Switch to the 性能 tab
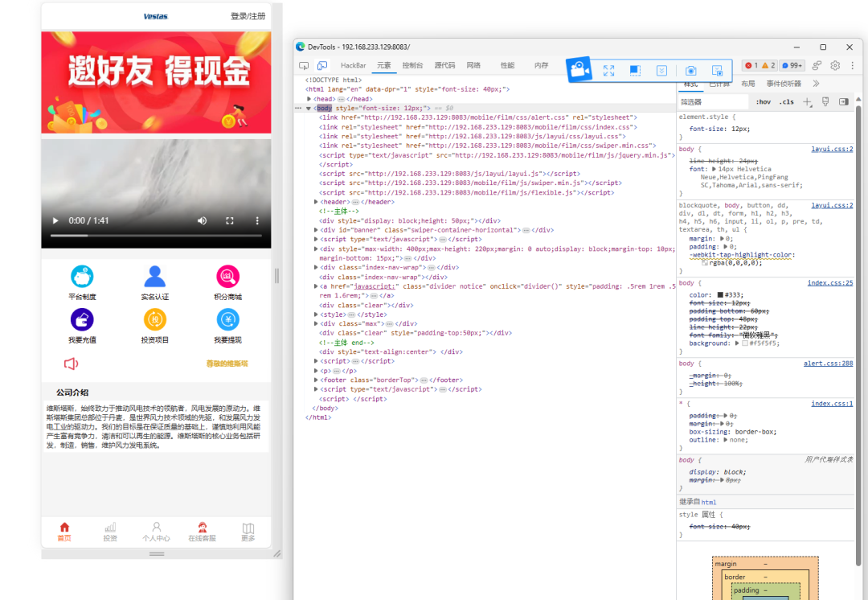The image size is (868, 600). pyautogui.click(x=508, y=65)
